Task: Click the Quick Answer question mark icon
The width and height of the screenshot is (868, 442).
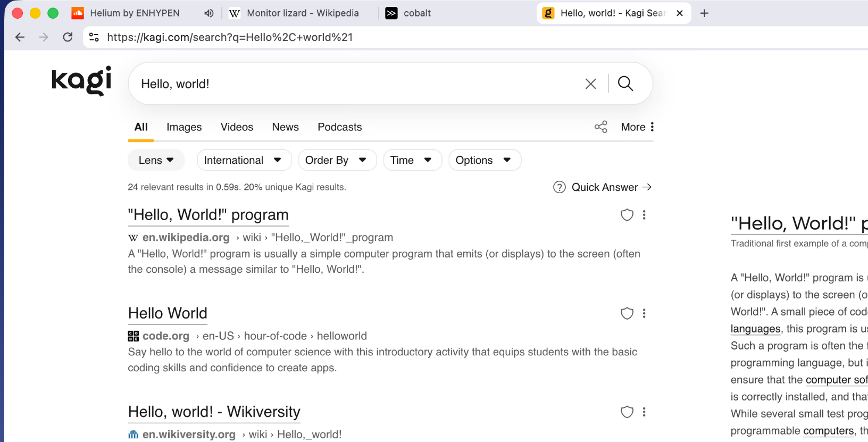Action: [560, 187]
